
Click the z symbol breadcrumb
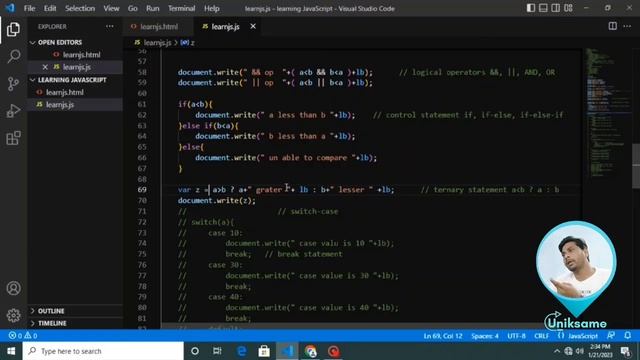[188, 42]
